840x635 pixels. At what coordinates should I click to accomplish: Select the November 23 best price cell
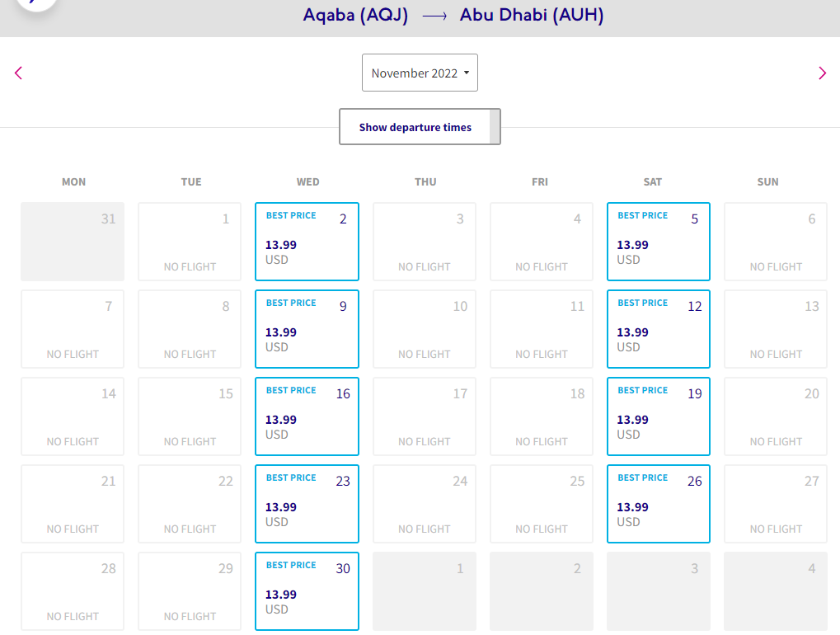click(x=307, y=503)
